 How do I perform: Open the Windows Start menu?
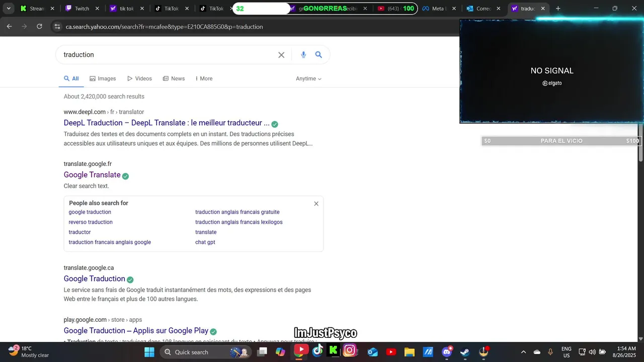(x=149, y=352)
